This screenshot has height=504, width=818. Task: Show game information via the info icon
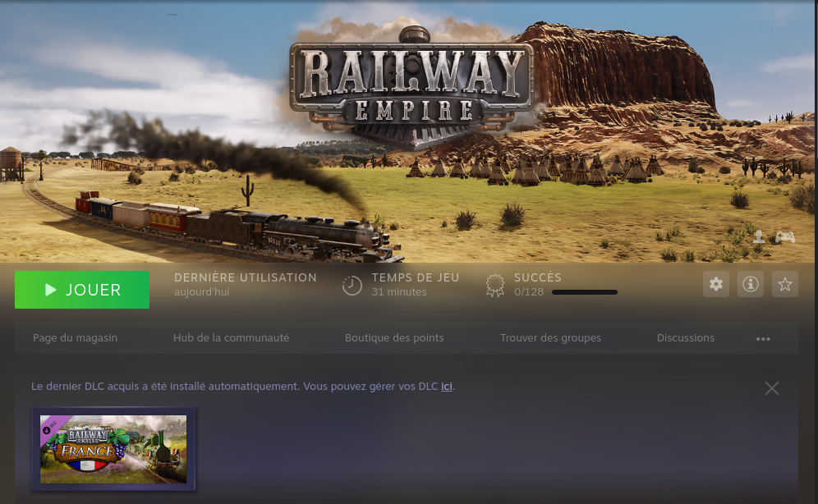(x=750, y=284)
